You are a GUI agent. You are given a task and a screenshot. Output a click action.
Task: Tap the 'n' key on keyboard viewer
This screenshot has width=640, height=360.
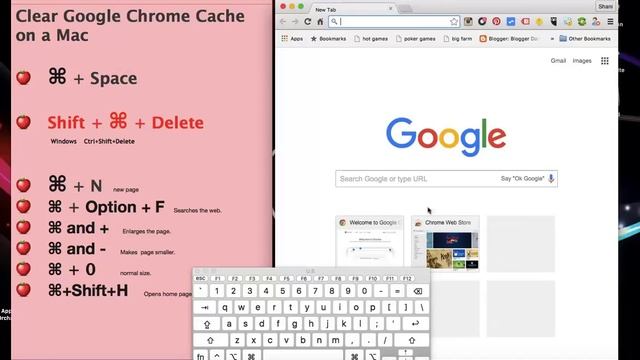tap(319, 340)
